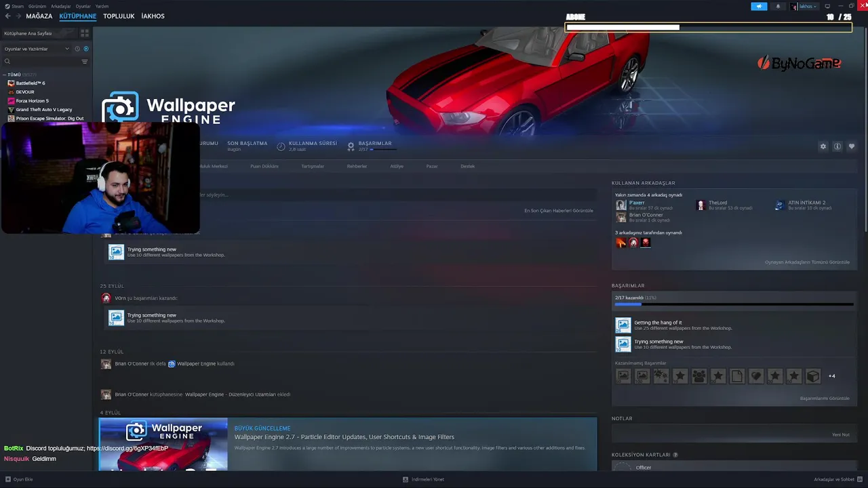Image resolution: width=868 pixels, height=488 pixels.
Task: Select Forza Horizon 5 in library
Action: pyautogui.click(x=32, y=100)
